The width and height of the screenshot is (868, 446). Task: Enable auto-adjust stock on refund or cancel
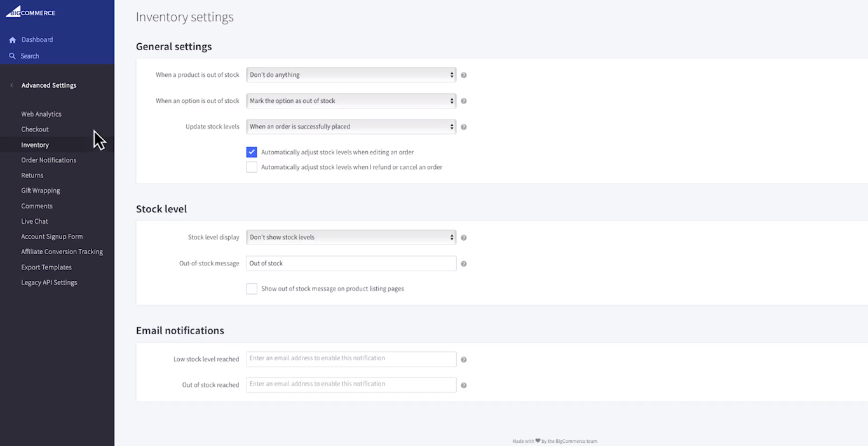(x=252, y=167)
